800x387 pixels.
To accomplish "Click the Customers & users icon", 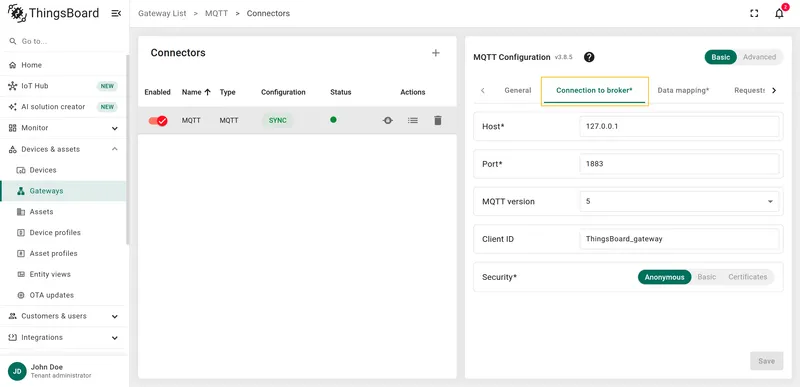I will 13,316.
